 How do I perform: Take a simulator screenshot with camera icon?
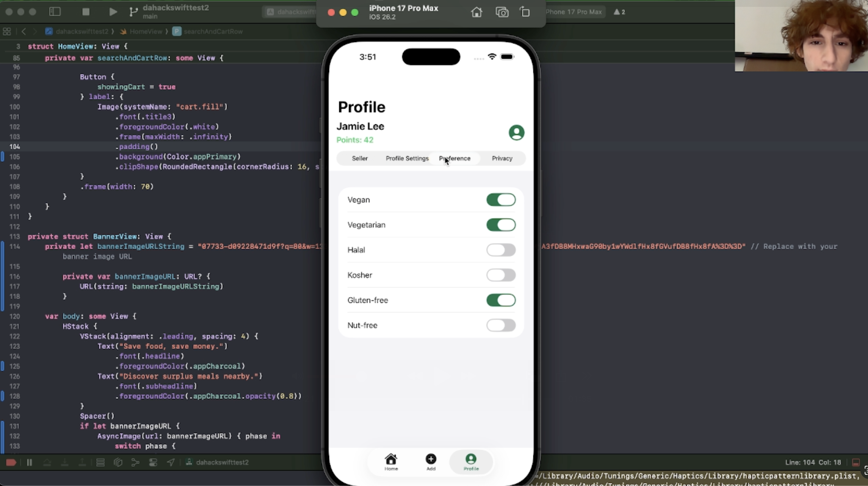click(x=502, y=12)
